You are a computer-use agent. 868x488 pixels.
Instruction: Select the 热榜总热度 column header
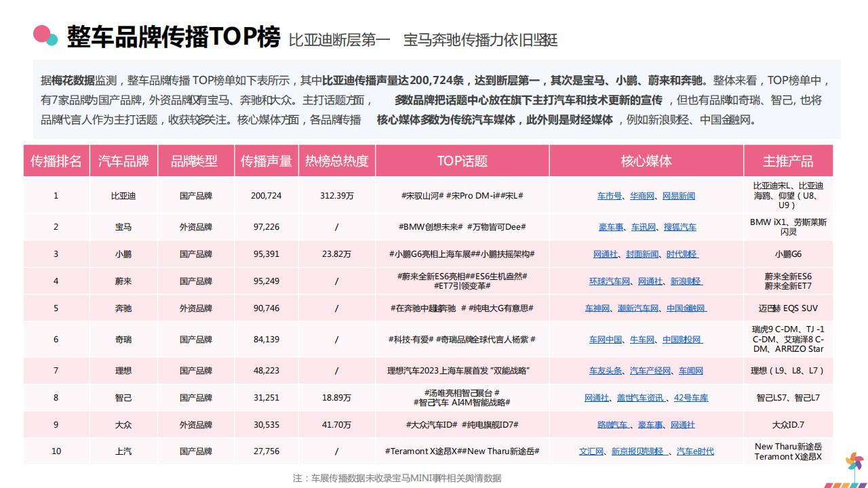coord(337,161)
